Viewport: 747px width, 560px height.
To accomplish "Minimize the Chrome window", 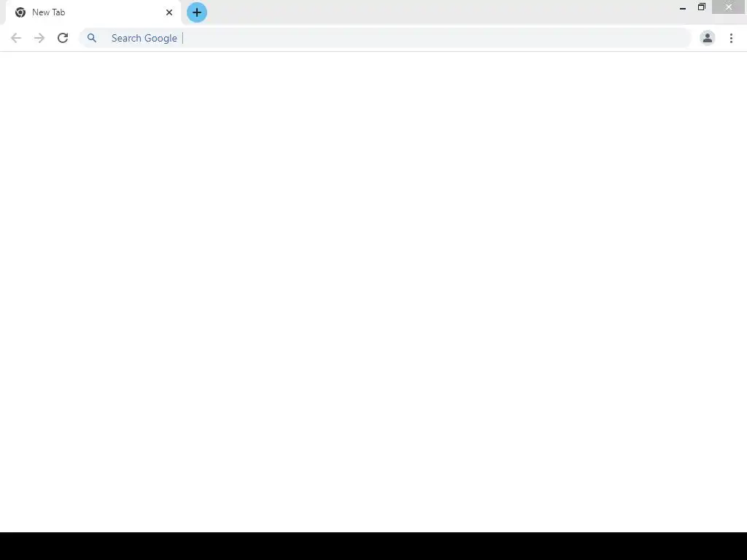I will point(683,7).
